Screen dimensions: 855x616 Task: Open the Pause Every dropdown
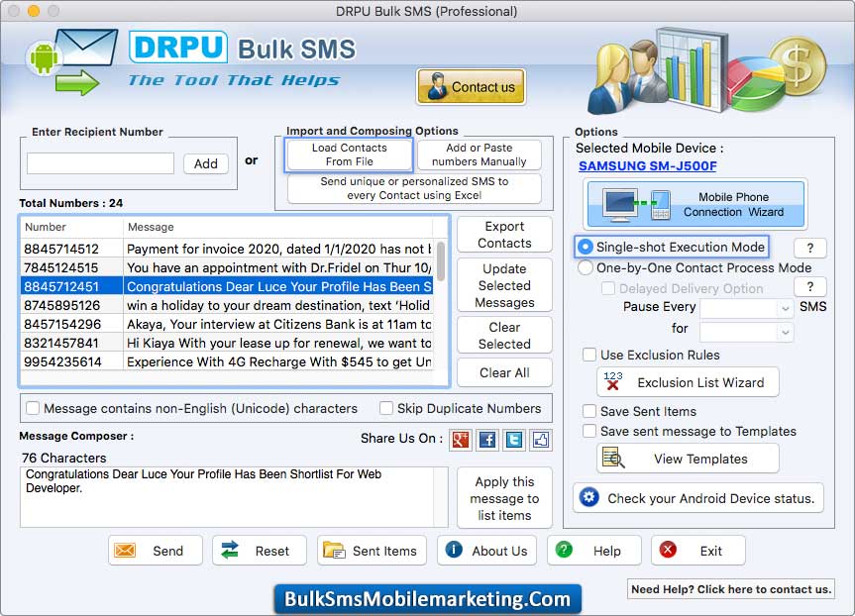(x=746, y=308)
